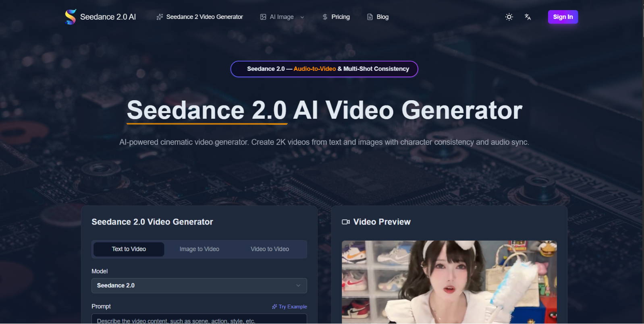Open the AI Image menu
This screenshot has width=644, height=324.
click(x=282, y=17)
